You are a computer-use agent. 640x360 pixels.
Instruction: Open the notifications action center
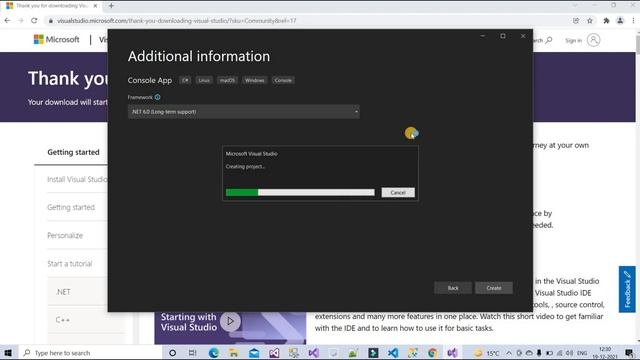point(629,353)
